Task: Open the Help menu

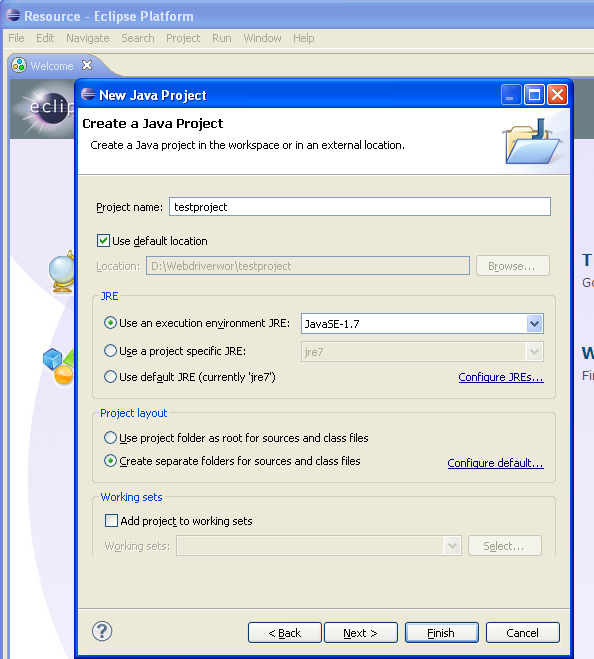Action: click(304, 38)
